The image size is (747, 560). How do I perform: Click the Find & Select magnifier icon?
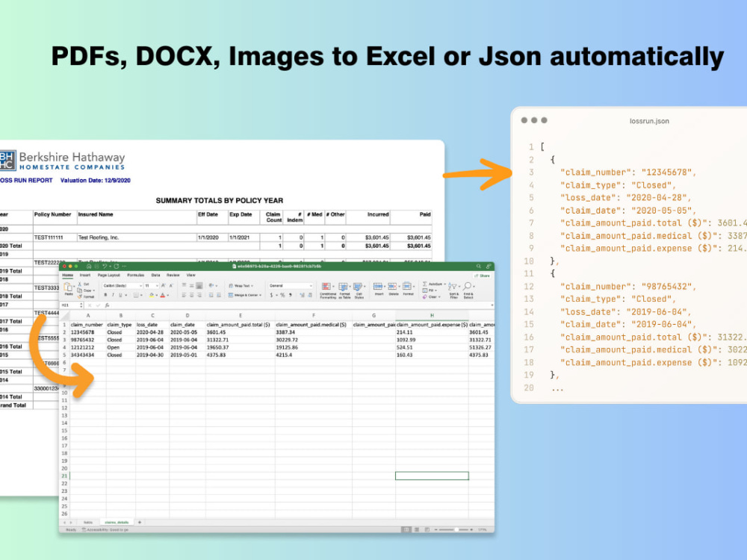tap(468, 286)
